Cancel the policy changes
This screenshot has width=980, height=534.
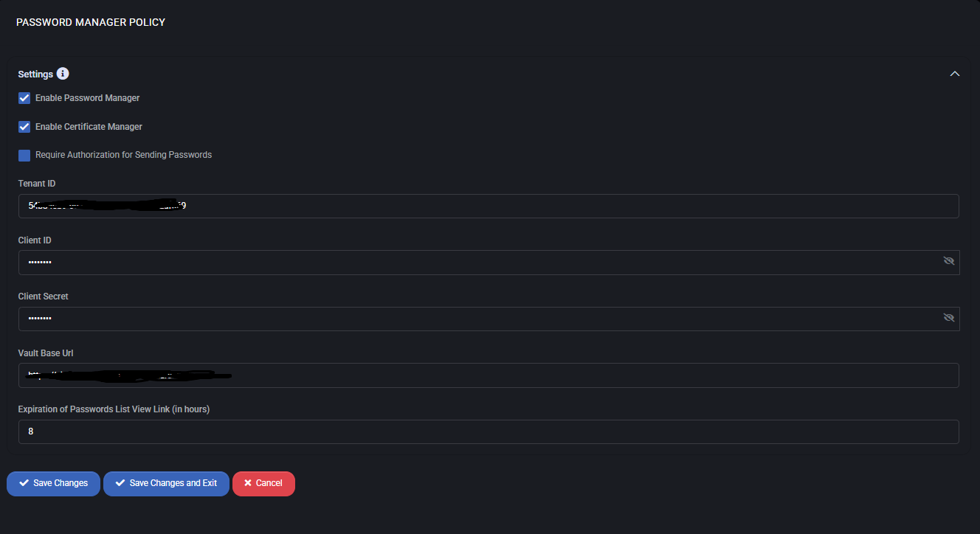(263, 484)
